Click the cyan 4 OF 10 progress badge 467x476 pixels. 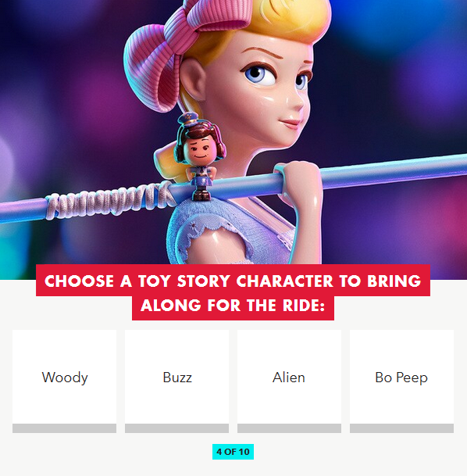pos(233,452)
